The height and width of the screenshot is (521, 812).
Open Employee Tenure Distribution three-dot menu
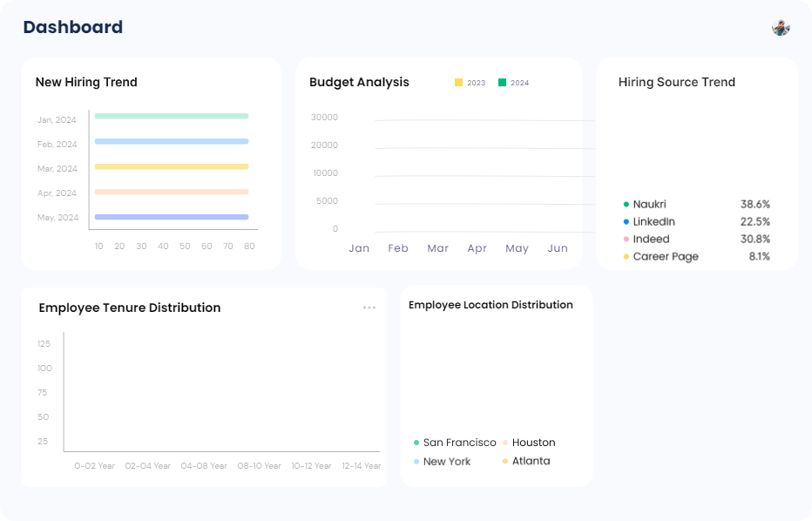[x=369, y=308]
